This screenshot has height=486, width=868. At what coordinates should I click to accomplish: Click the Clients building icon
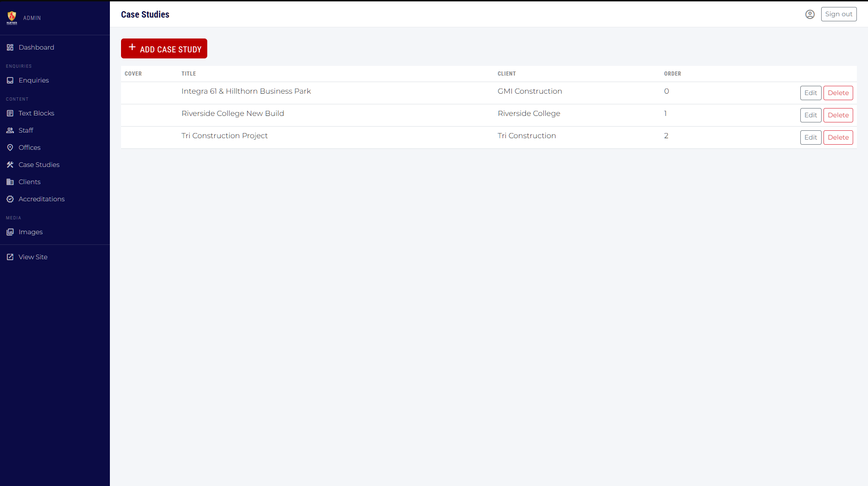point(10,182)
